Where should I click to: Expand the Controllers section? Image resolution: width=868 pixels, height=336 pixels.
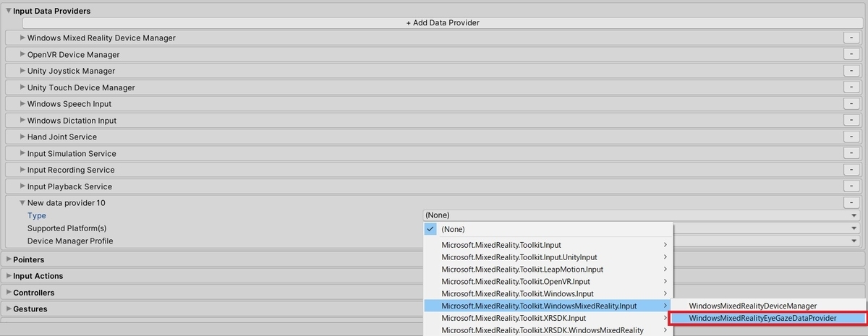pyautogui.click(x=9, y=293)
